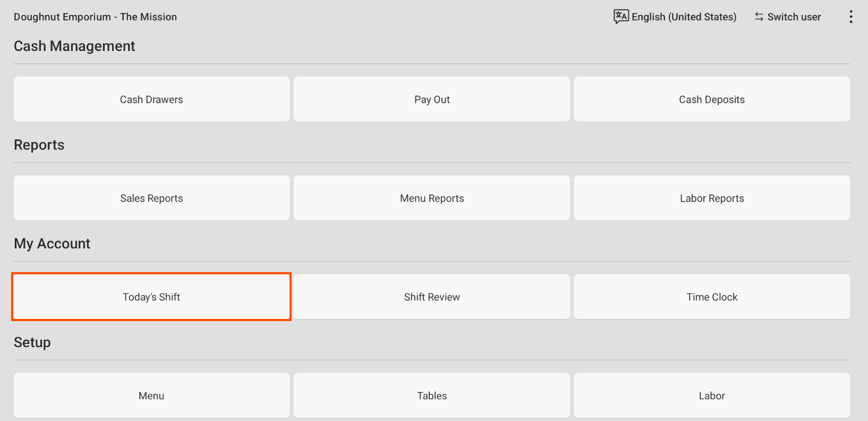Click the language translate icon
Image resolution: width=868 pixels, height=421 pixels.
coord(621,16)
